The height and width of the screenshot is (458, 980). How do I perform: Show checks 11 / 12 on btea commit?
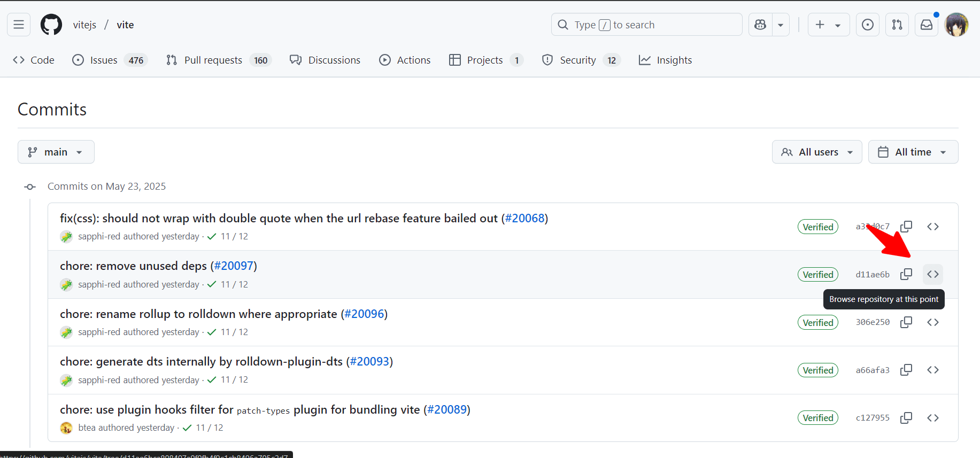(203, 428)
